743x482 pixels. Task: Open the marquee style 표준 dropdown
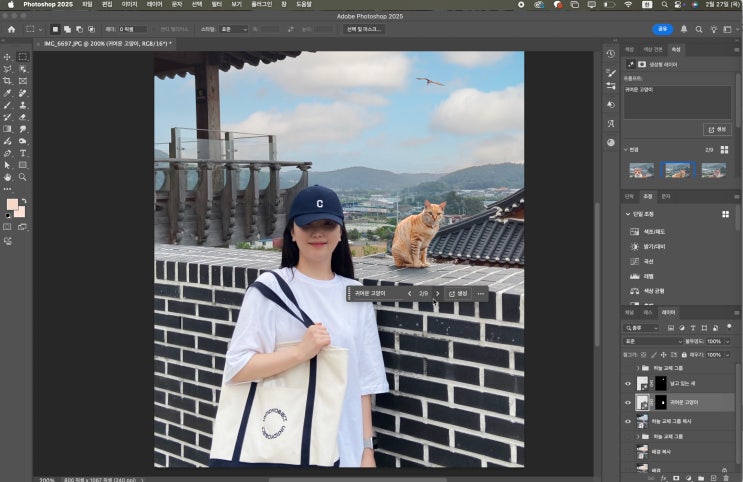[x=234, y=29]
